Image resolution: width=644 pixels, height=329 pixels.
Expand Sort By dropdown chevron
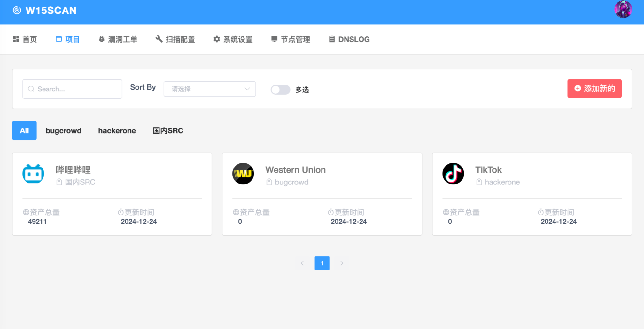click(247, 89)
